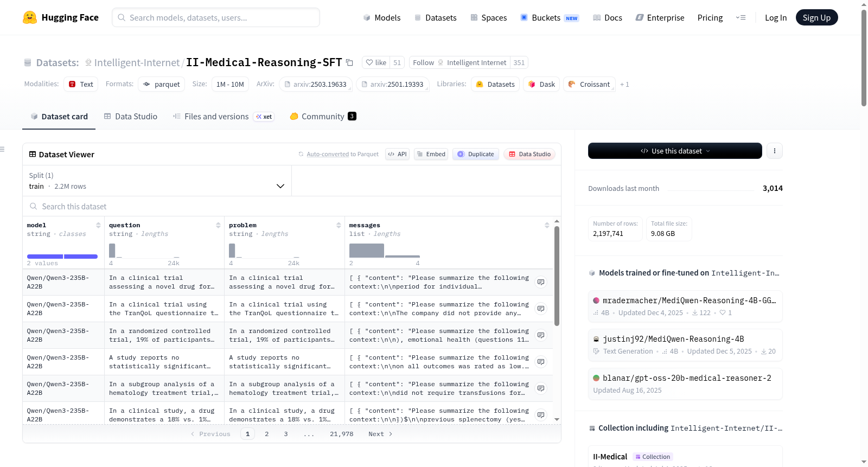
Task: Expand the Use this dataset dropdown
Action: pos(675,151)
